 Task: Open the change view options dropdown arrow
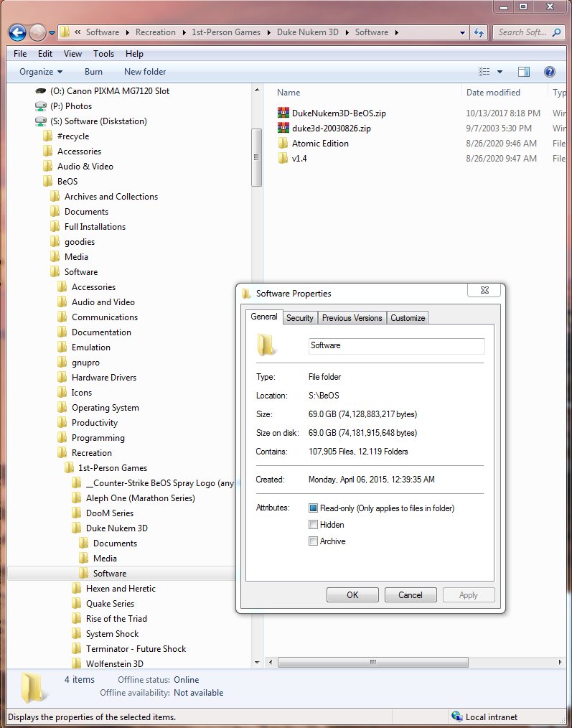[500, 72]
